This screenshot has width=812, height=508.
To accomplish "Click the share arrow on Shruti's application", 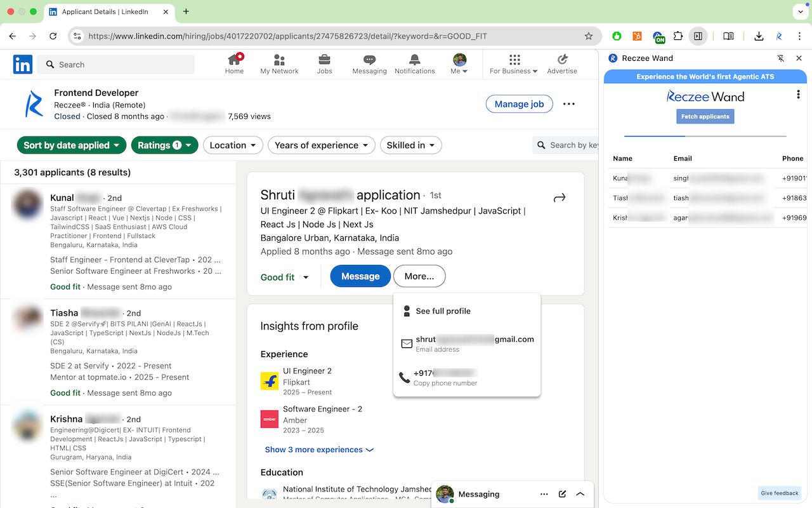I will [x=559, y=198].
